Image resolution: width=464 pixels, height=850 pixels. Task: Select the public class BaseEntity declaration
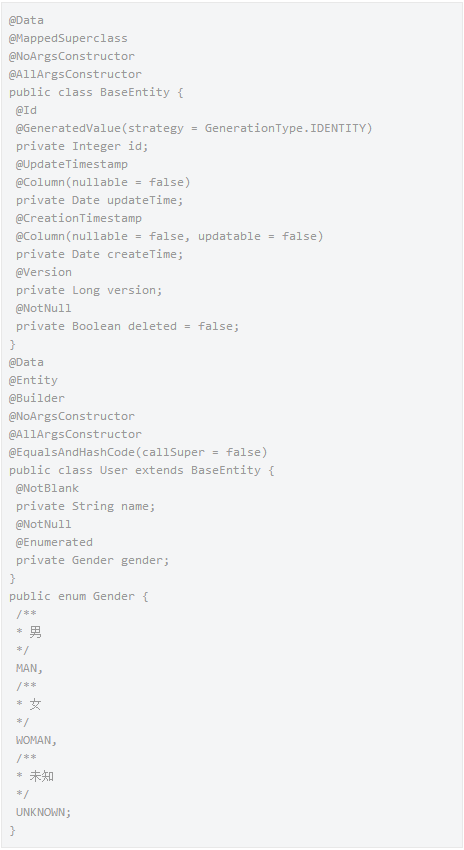96,92
